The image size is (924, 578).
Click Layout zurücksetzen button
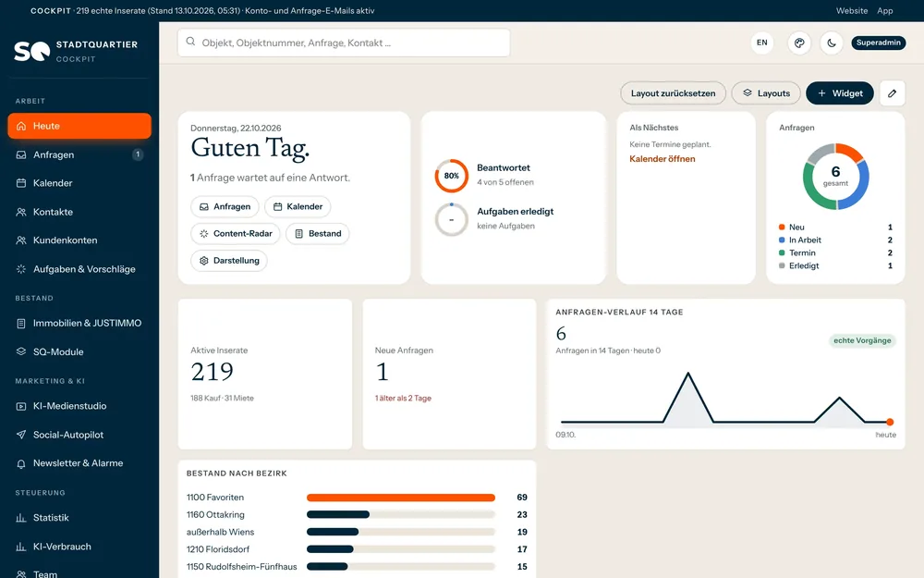click(673, 93)
